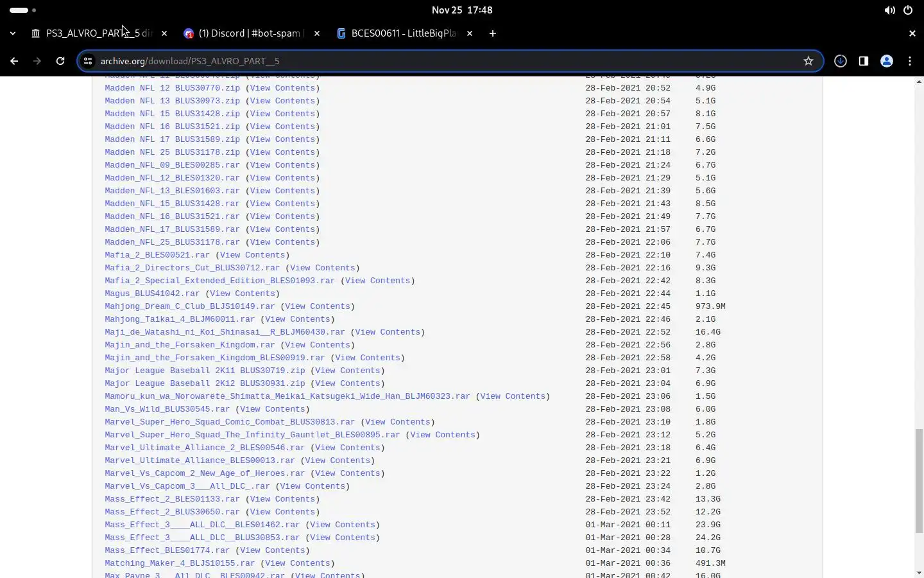Image resolution: width=924 pixels, height=578 pixels.
Task: Click the forward navigation arrow
Action: [37, 61]
